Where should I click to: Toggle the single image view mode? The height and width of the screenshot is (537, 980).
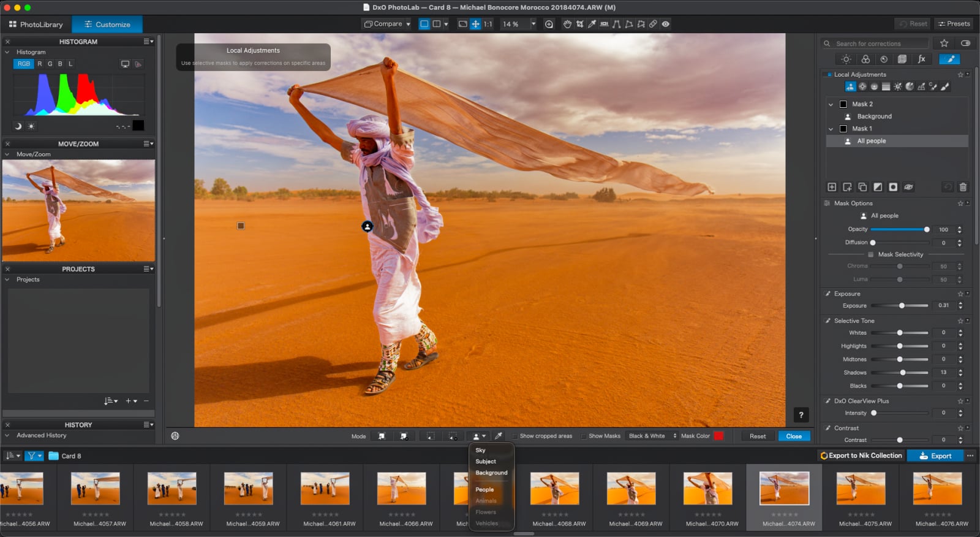pyautogui.click(x=424, y=24)
